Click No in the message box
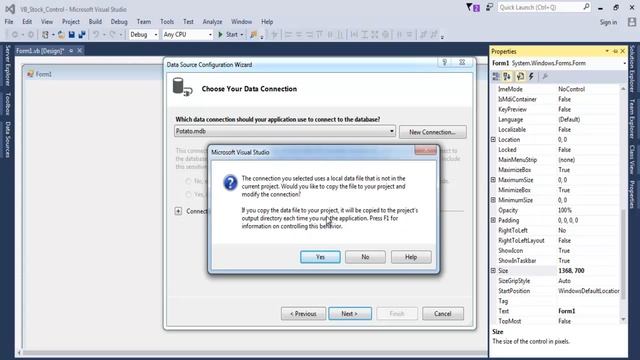 click(365, 257)
